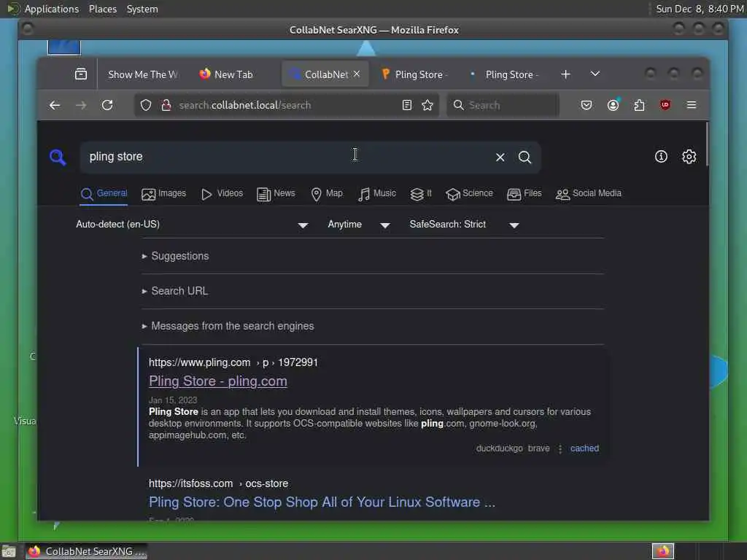Image resolution: width=747 pixels, height=560 pixels.
Task: Add a new tab with plus
Action: point(565,74)
